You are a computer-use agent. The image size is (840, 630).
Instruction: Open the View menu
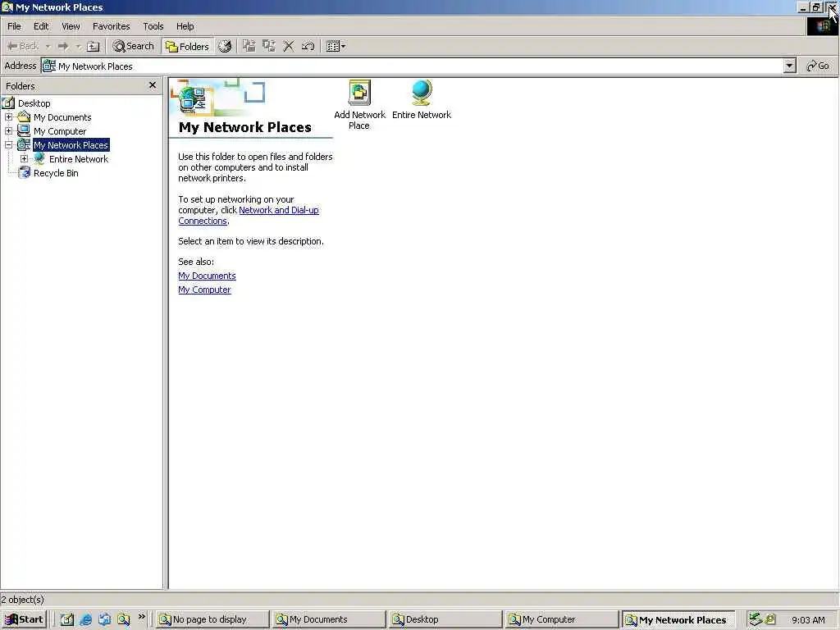tap(71, 26)
